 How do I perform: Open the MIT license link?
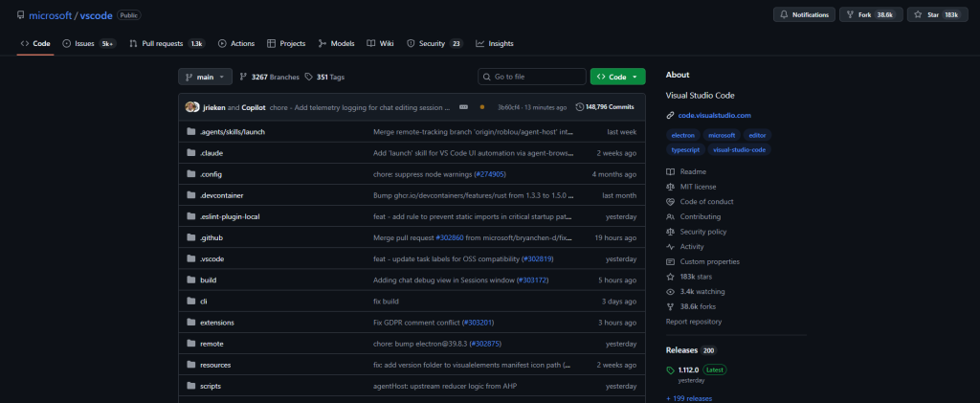691,187
